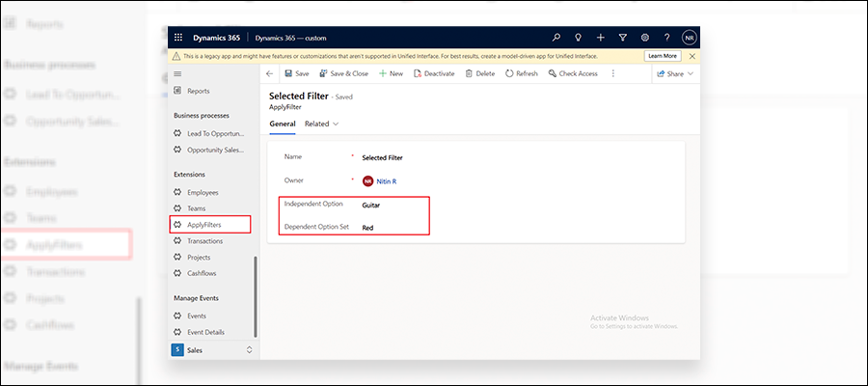Click the Learn More button
Screen dimensions: 868x386
[663, 57]
